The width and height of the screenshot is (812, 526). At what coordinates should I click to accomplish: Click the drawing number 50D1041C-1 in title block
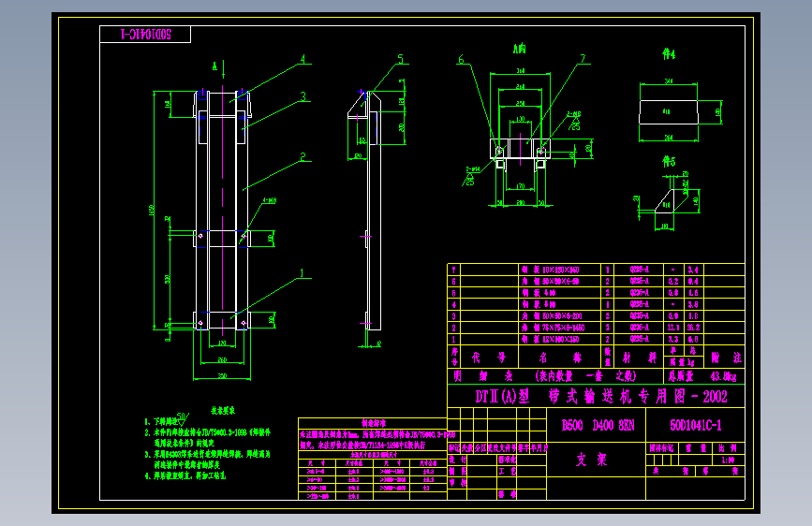tap(696, 426)
